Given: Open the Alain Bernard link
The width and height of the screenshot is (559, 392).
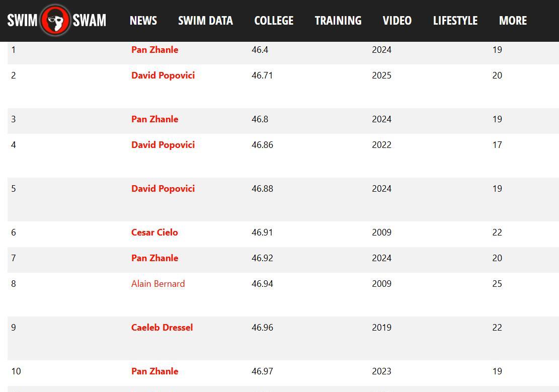Looking at the screenshot, I should click(158, 284).
